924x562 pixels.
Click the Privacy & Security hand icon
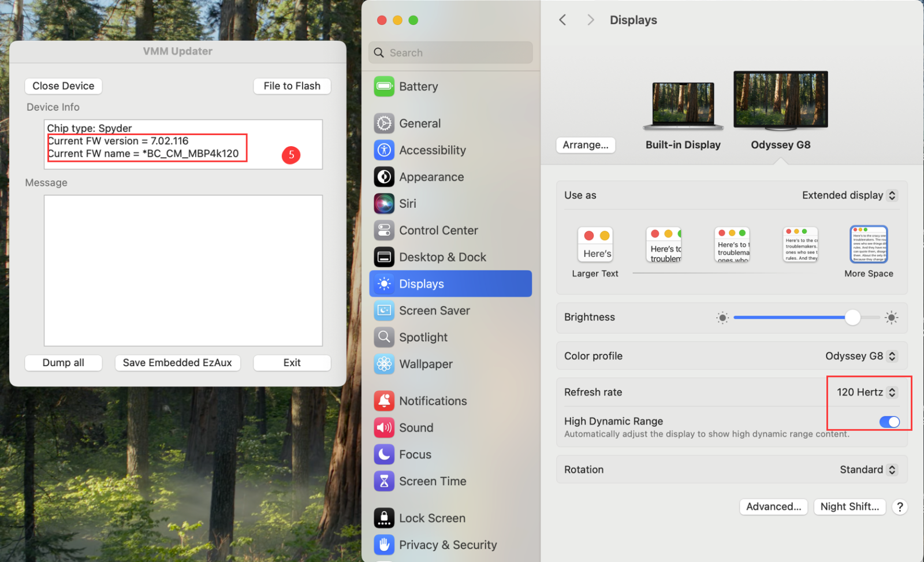click(x=384, y=545)
